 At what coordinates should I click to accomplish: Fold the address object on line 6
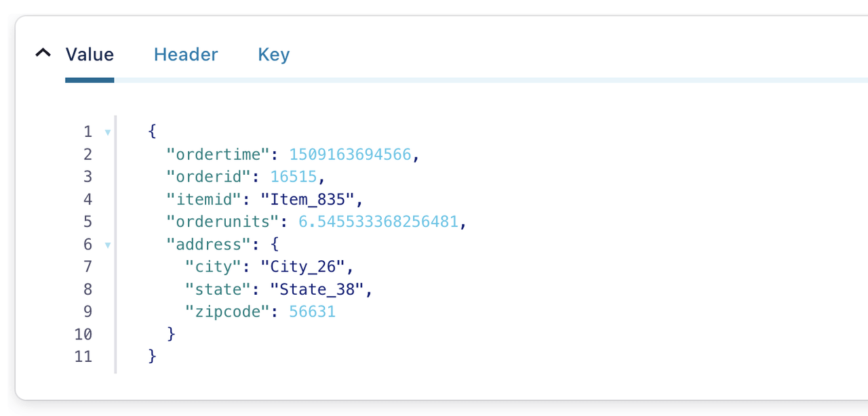point(108,245)
